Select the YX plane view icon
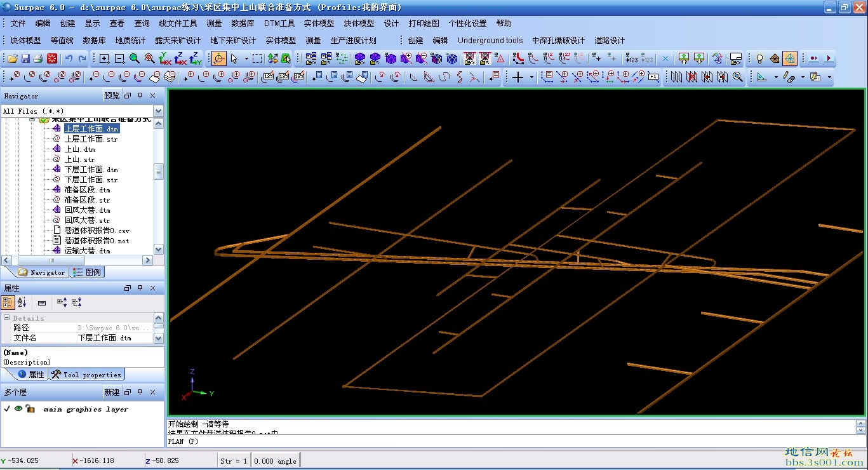The image size is (868, 470). [x=165, y=58]
